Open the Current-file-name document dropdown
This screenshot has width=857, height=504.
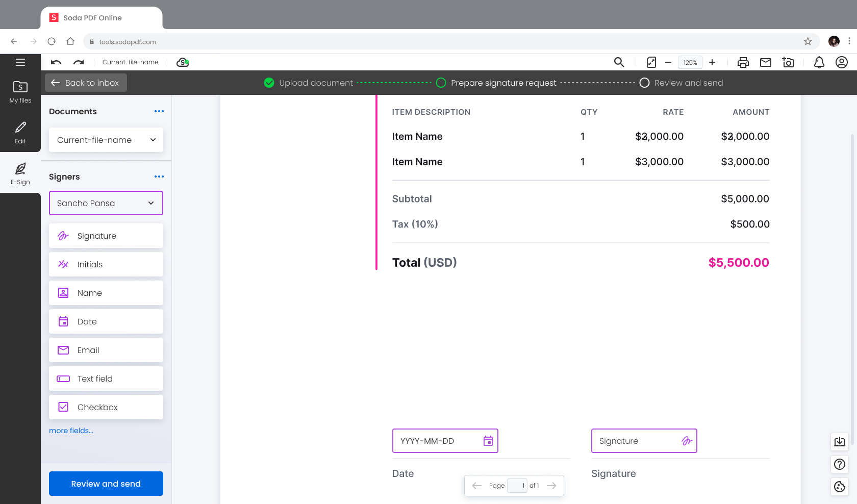tap(106, 140)
